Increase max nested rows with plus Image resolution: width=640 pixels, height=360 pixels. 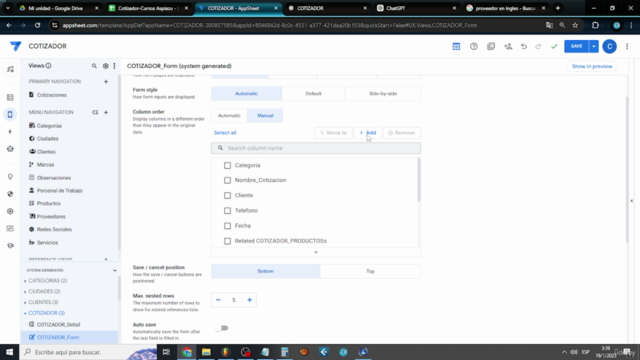[x=249, y=300]
